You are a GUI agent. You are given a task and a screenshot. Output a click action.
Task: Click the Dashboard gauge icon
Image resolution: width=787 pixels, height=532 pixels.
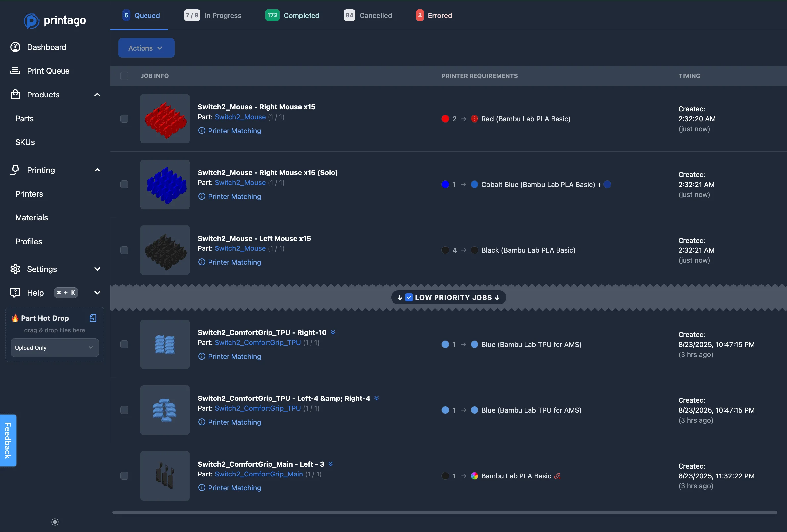(15, 47)
